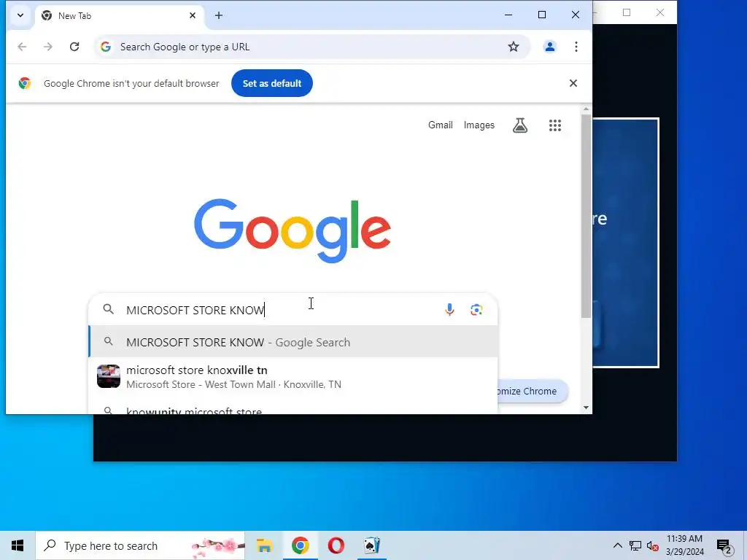Focus the Search Google or type a URL bar
747x560 pixels.
pos(312,47)
